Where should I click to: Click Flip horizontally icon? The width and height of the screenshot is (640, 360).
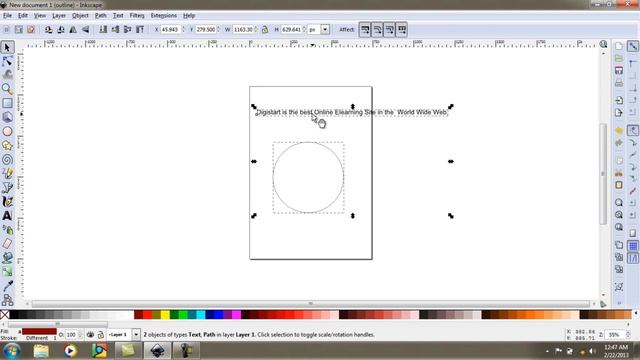point(73,29)
